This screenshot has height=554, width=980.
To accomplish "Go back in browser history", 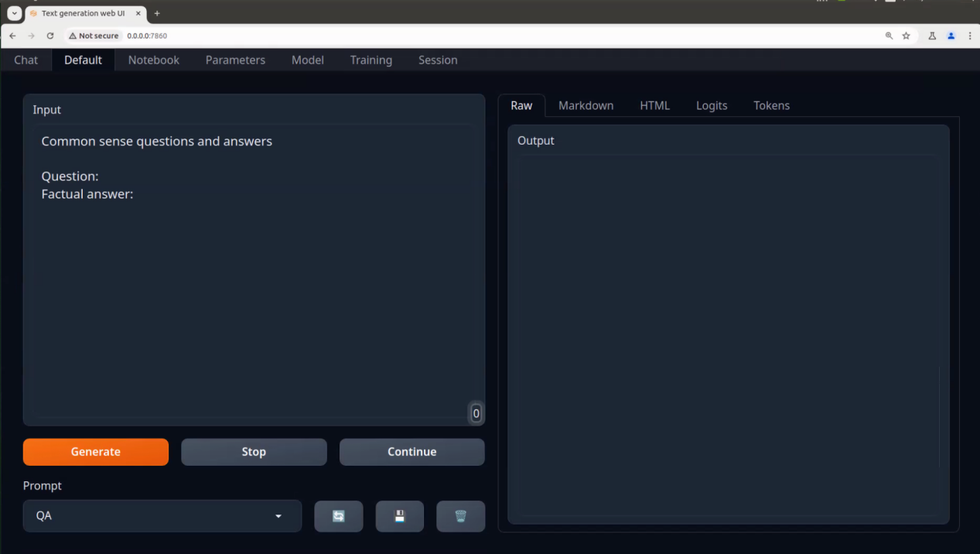I will tap(12, 36).
